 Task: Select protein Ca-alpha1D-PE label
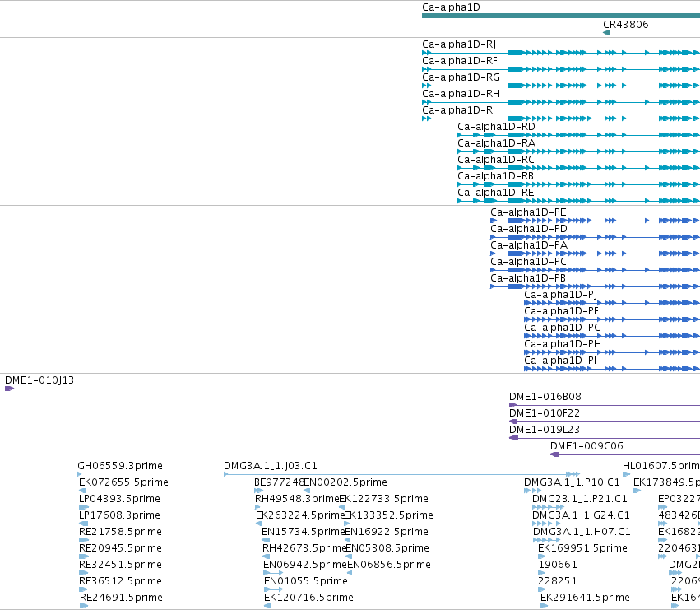pos(528,212)
